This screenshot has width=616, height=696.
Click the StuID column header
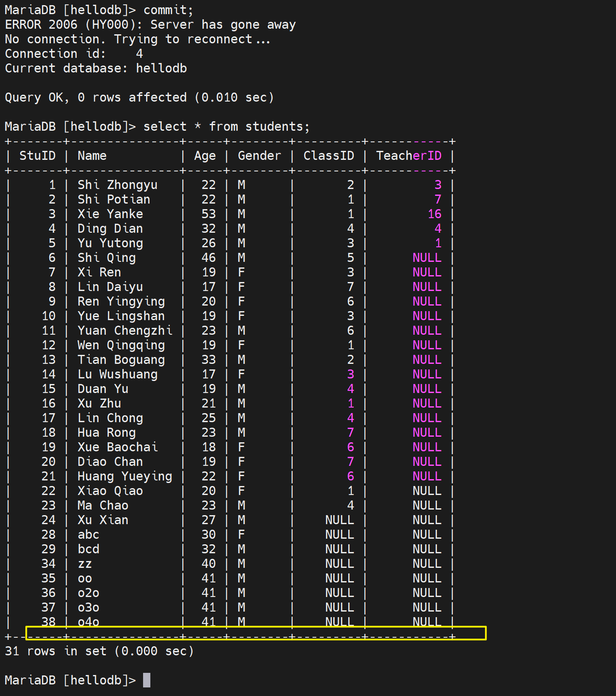(37, 156)
